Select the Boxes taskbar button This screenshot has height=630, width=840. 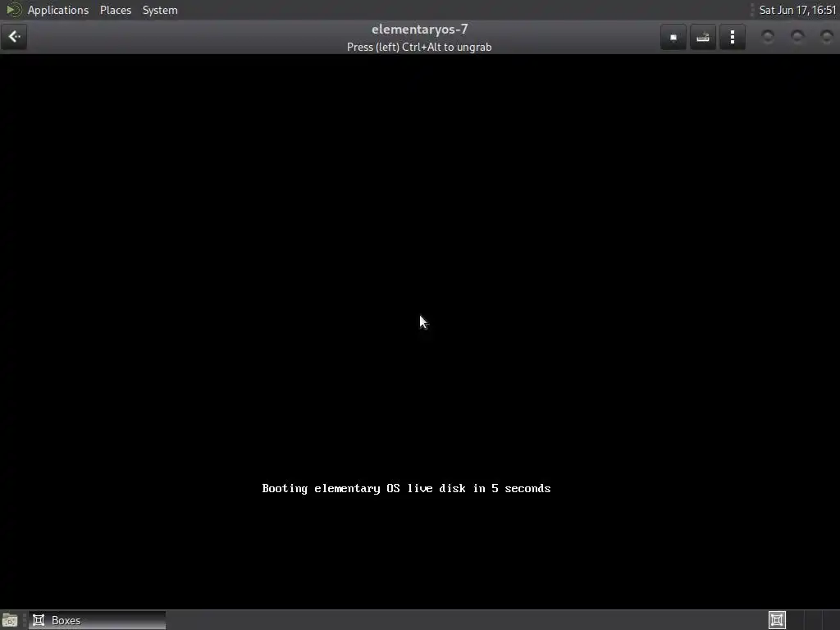[x=97, y=620]
